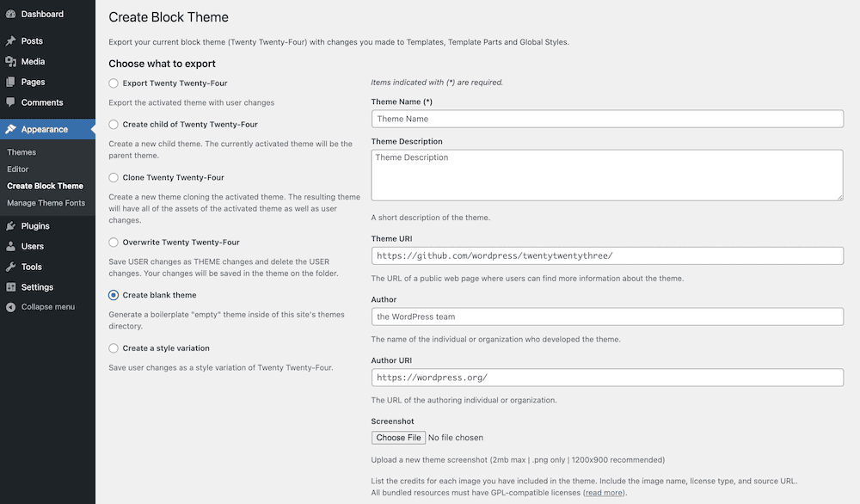The image size is (860, 504).
Task: Select Export Twenty Twenty-Four radio option
Action: pyautogui.click(x=114, y=83)
